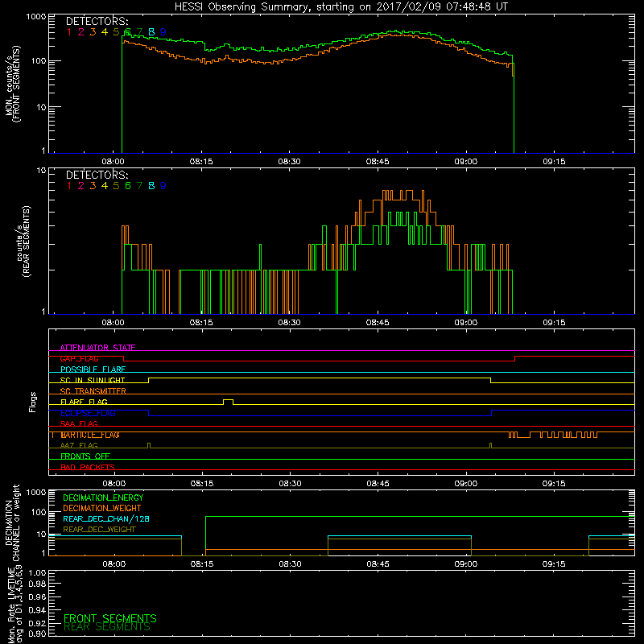The image size is (644, 644).
Task: Click 1000 y-axis value on front segments plot
Action: coord(35,17)
